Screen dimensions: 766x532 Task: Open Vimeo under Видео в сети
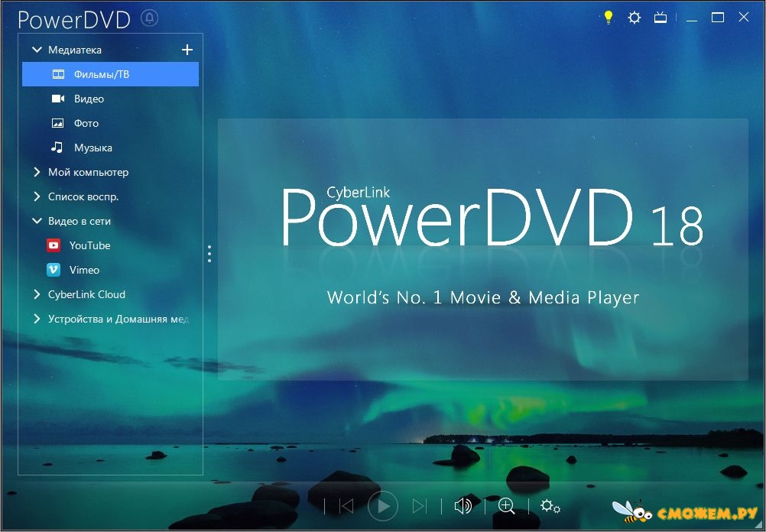[x=110, y=270]
